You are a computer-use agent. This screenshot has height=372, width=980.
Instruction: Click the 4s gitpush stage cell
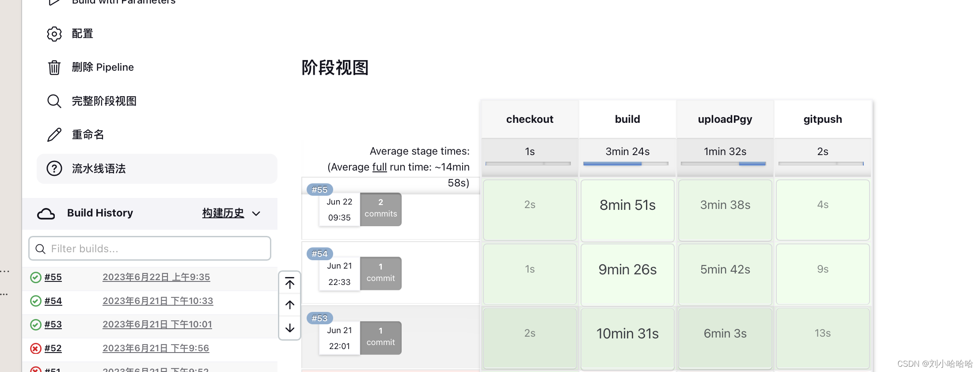823,210
